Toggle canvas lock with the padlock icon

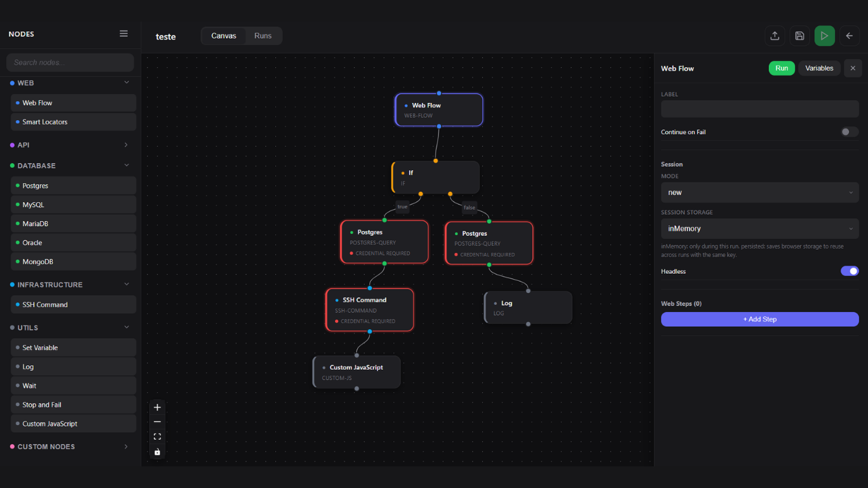[x=157, y=452]
